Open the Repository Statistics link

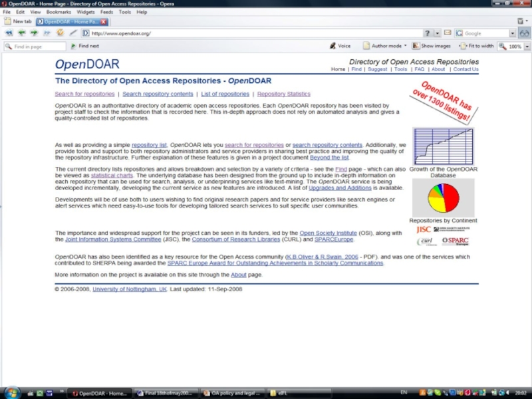(283, 94)
